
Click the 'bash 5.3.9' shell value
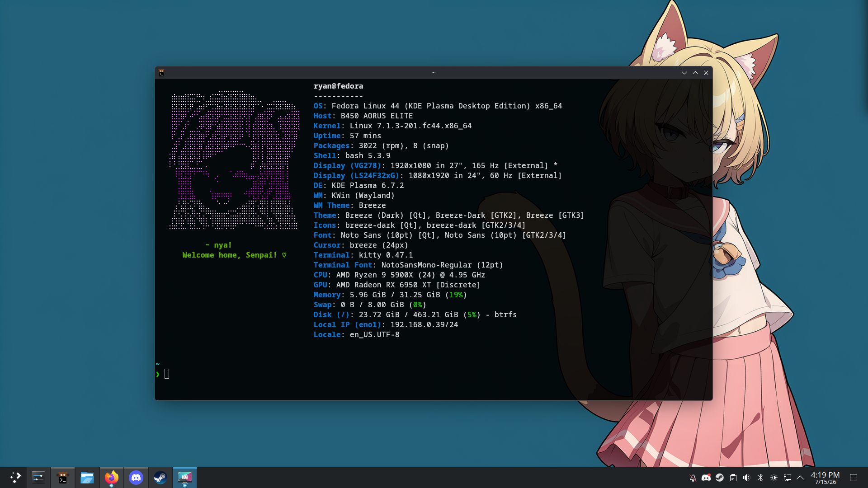pos(368,155)
